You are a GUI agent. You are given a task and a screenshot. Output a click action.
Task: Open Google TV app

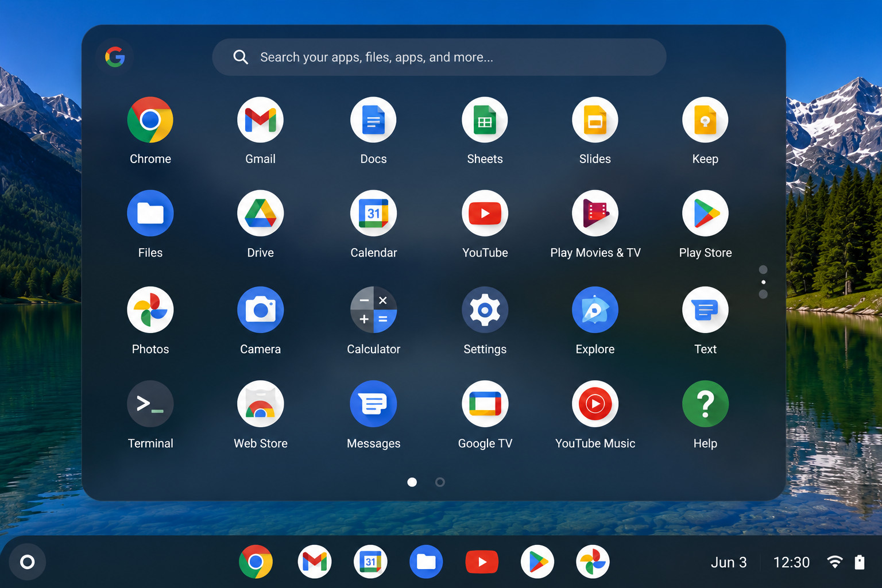[485, 404]
